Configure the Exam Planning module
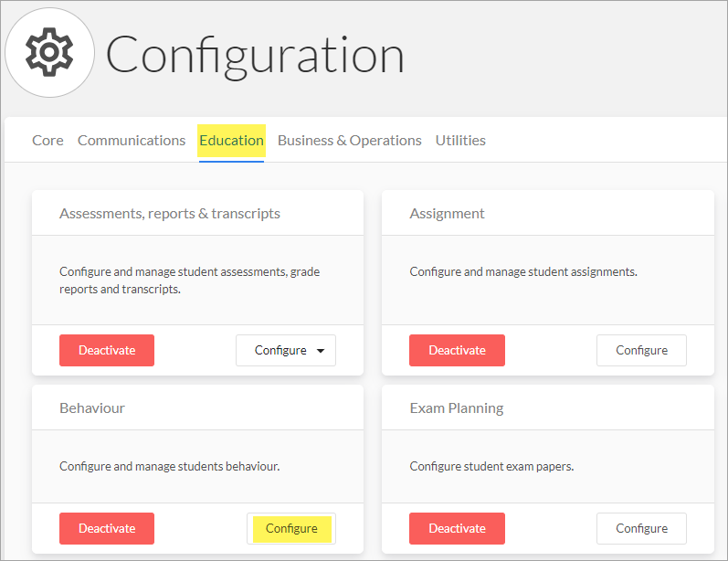This screenshot has height=561, width=728. pos(641,528)
